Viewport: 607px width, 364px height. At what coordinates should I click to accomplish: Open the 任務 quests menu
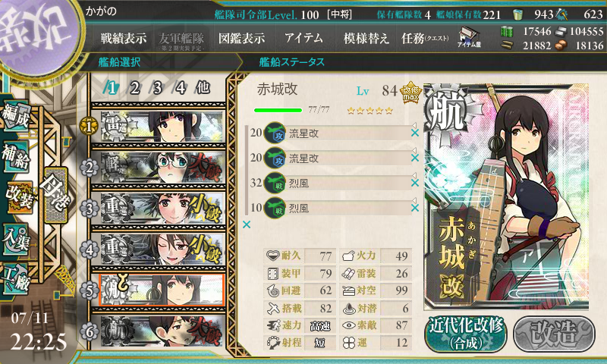click(425, 38)
